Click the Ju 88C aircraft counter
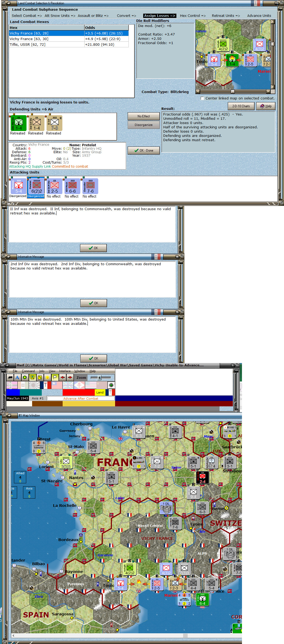 click(139, 462)
